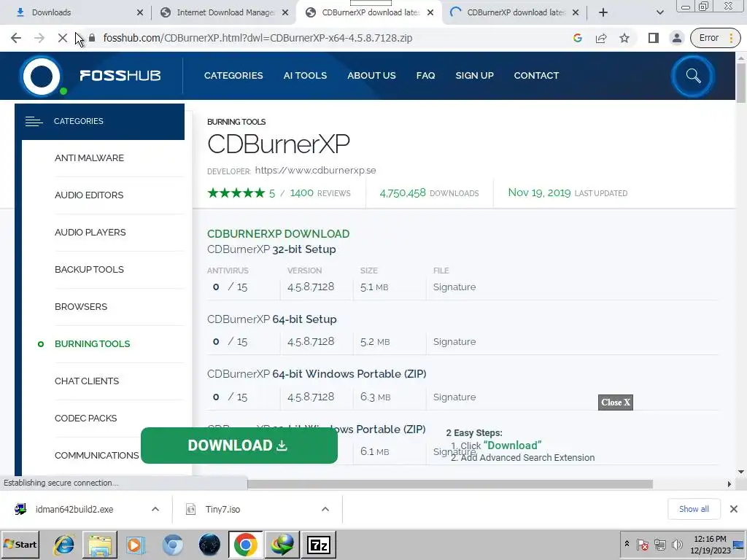Click the address bar URL field
This screenshot has width=747, height=560.
coord(329,38)
